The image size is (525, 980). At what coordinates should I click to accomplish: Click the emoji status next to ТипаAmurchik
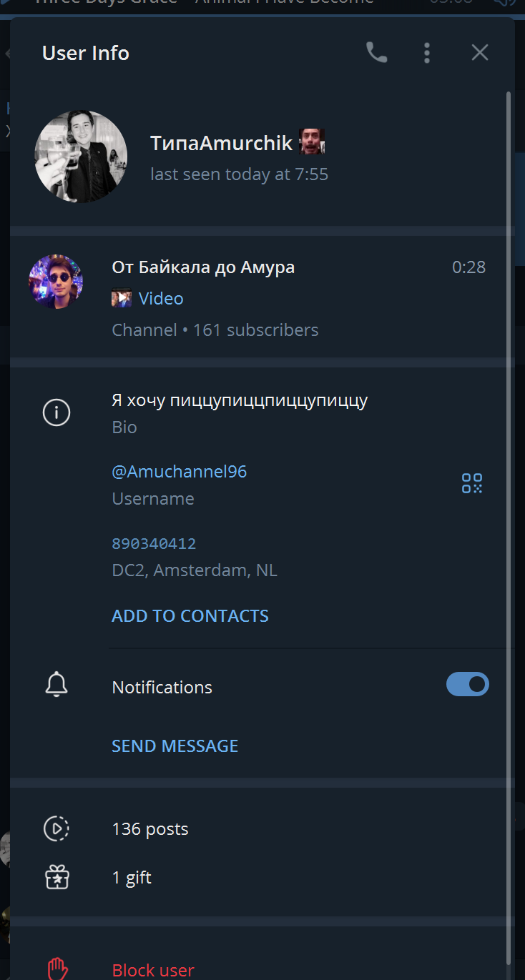tap(312, 142)
